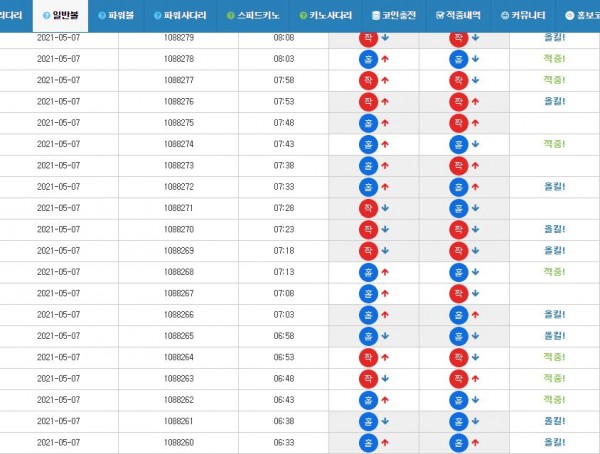
Task: Click the checkmark icon beside 적중내역
Action: (x=440, y=15)
